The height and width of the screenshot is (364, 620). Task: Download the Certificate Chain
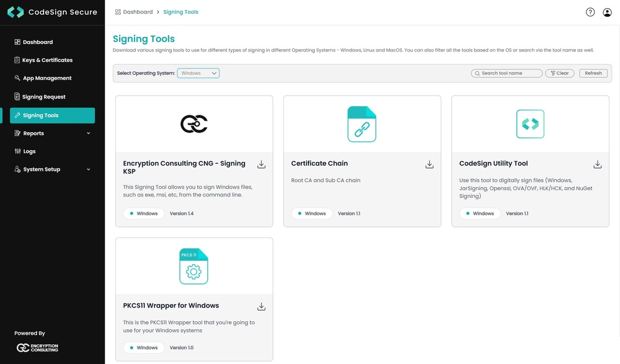pyautogui.click(x=430, y=164)
